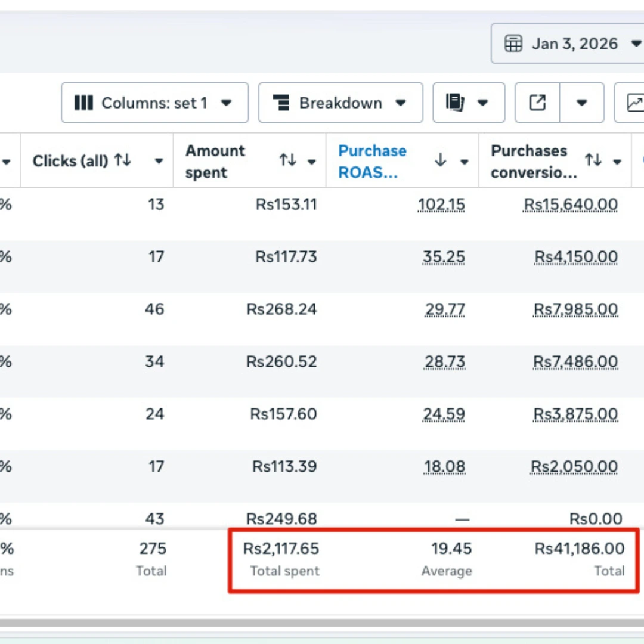Click the Rs15,640.00 conversion value
Image resolution: width=644 pixels, height=644 pixels.
[x=571, y=205]
